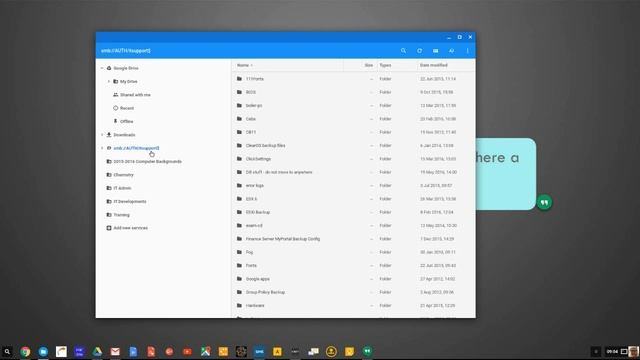
Task: Open the launcher search in the shelf
Action: click(7, 351)
